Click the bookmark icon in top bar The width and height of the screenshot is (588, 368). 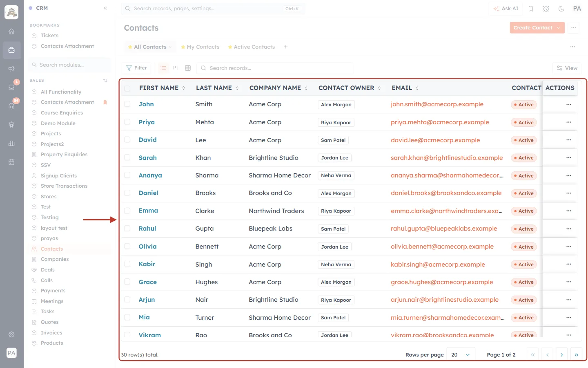coord(531,9)
